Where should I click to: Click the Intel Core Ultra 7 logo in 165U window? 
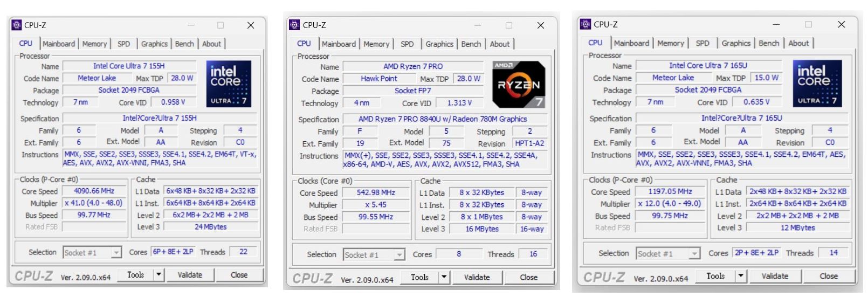(x=817, y=84)
